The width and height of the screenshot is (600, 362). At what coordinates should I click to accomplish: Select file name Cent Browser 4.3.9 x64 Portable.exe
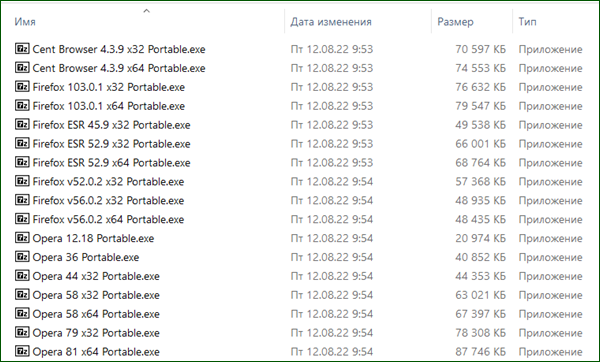pos(119,68)
